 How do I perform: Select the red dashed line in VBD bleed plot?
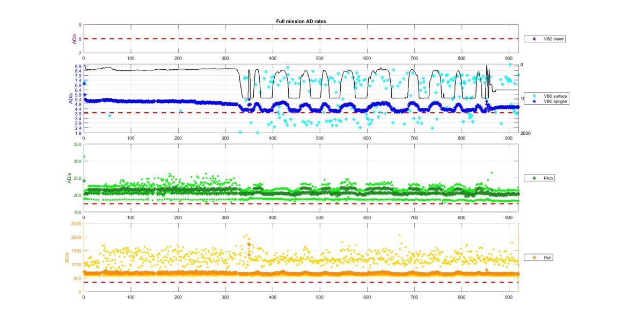click(301, 39)
